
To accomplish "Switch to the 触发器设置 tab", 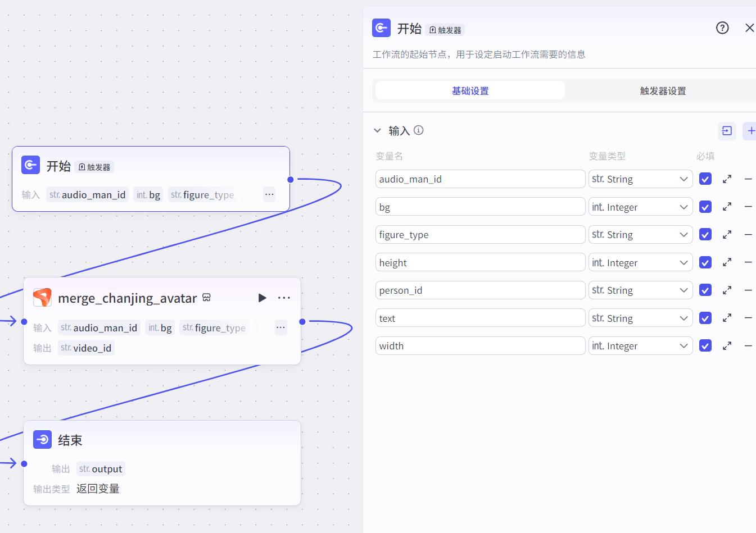I will pyautogui.click(x=662, y=91).
